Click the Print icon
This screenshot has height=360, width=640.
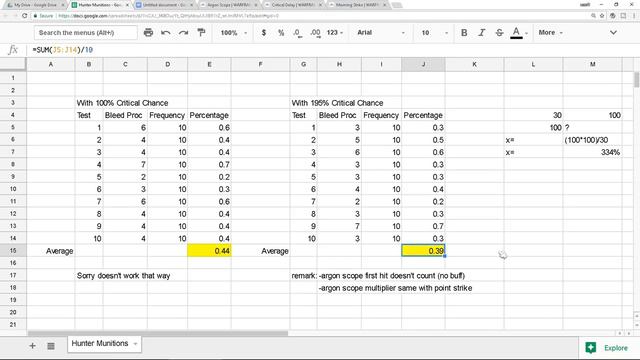coord(148,33)
